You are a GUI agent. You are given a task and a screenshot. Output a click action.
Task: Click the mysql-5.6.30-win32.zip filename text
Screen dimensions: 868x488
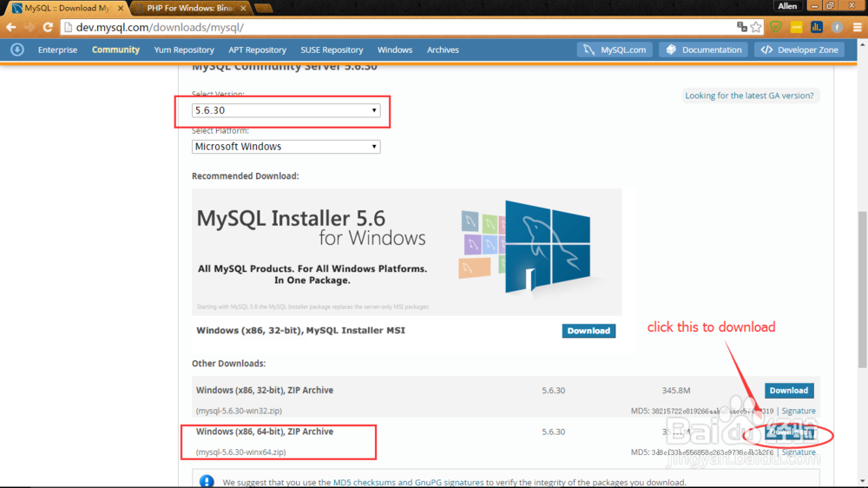point(240,411)
